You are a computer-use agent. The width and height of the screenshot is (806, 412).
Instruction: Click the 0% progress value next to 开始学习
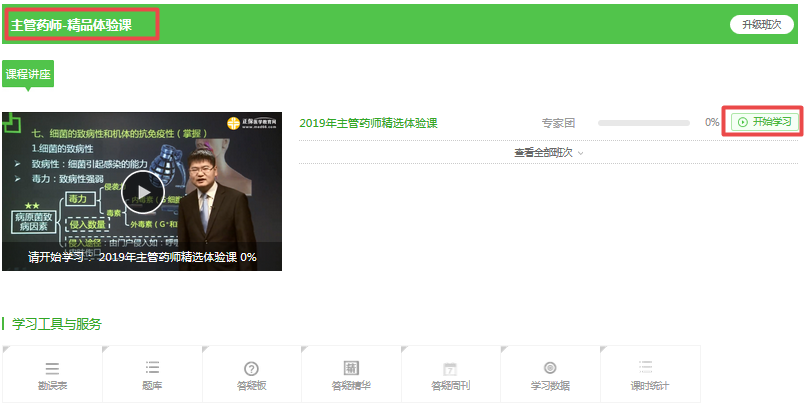click(x=712, y=123)
